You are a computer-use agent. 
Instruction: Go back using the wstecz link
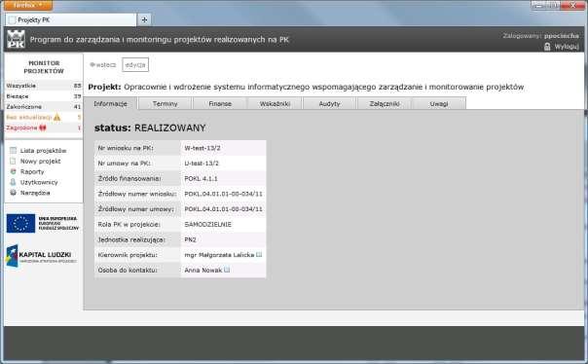(x=103, y=65)
